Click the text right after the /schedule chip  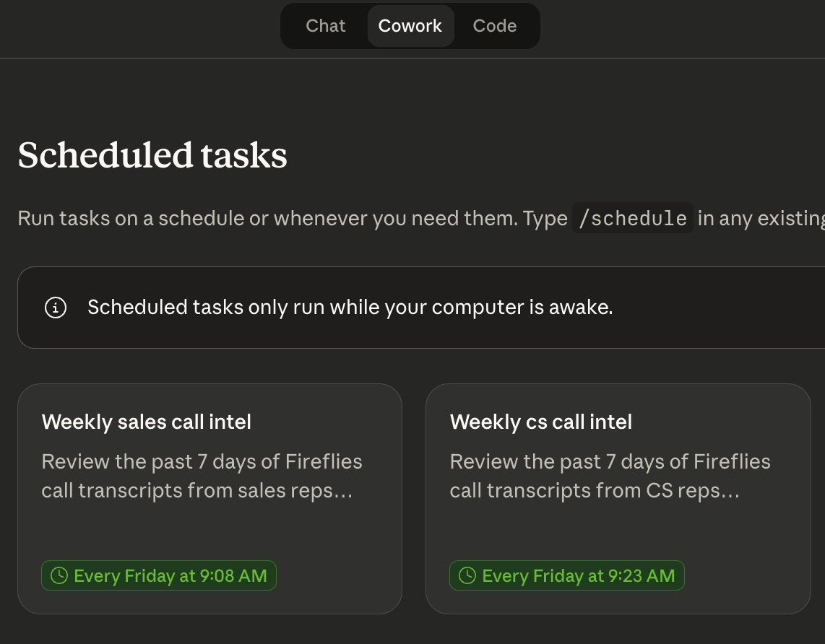[759, 218]
